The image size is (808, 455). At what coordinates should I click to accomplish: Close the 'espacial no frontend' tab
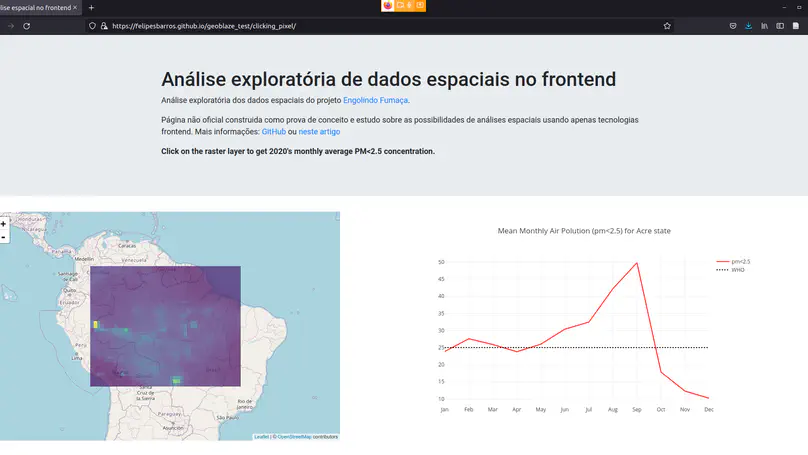(75, 8)
